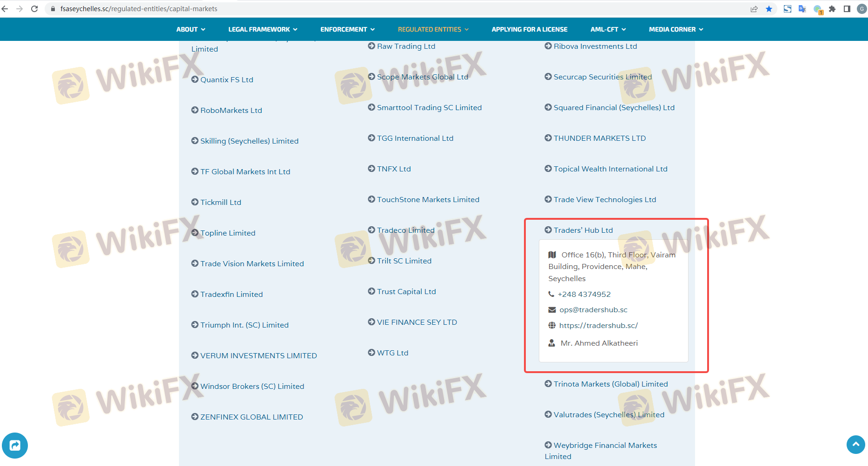Expand the MEDIA CORNER menu
The width and height of the screenshot is (868, 466).
tap(676, 29)
